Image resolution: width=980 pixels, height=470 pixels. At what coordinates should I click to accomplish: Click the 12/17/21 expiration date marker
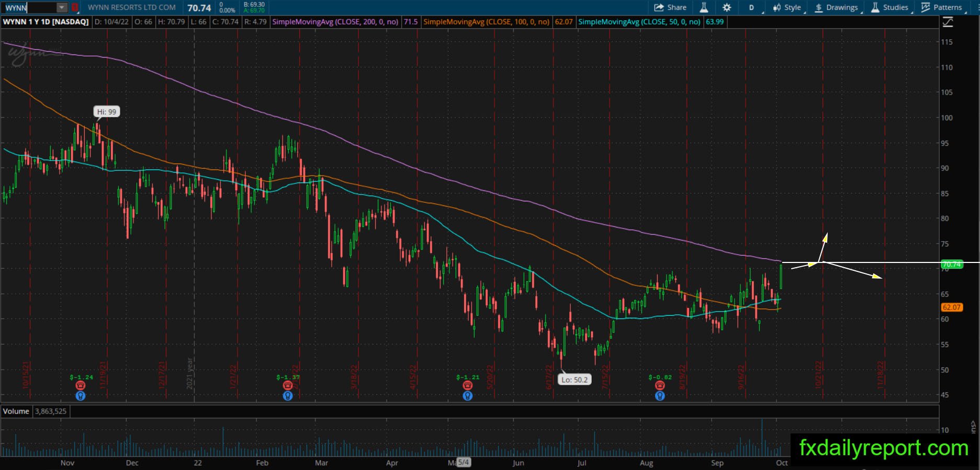pyautogui.click(x=162, y=374)
